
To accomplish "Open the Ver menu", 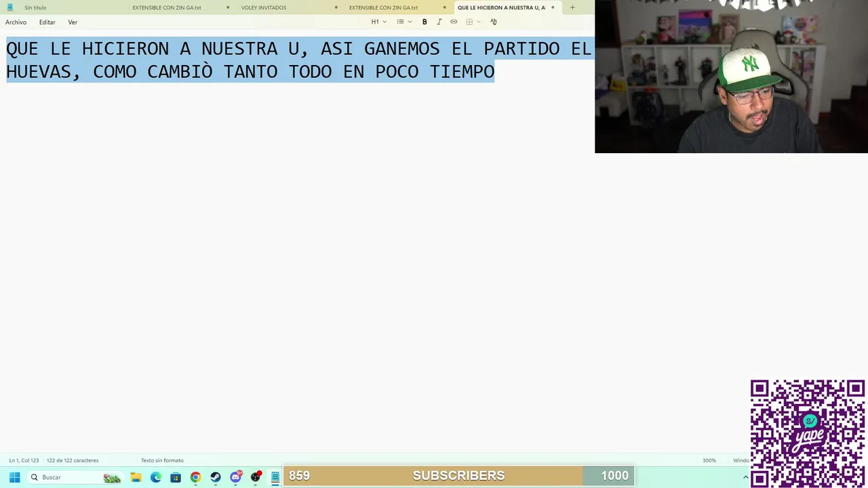I will (x=73, y=22).
